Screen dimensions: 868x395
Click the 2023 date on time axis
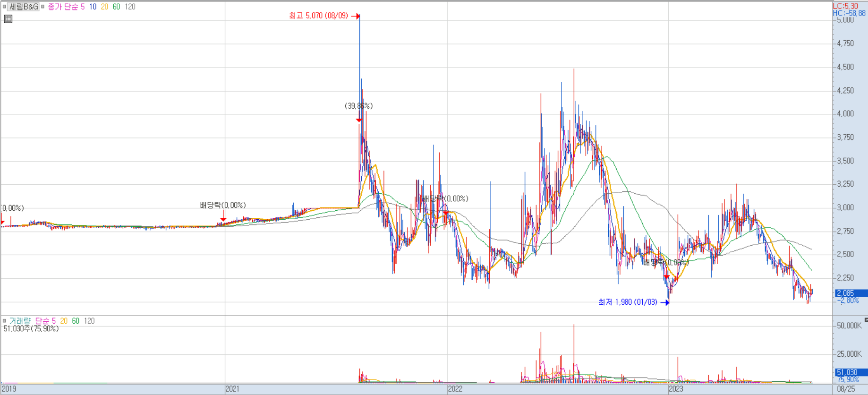pos(676,389)
